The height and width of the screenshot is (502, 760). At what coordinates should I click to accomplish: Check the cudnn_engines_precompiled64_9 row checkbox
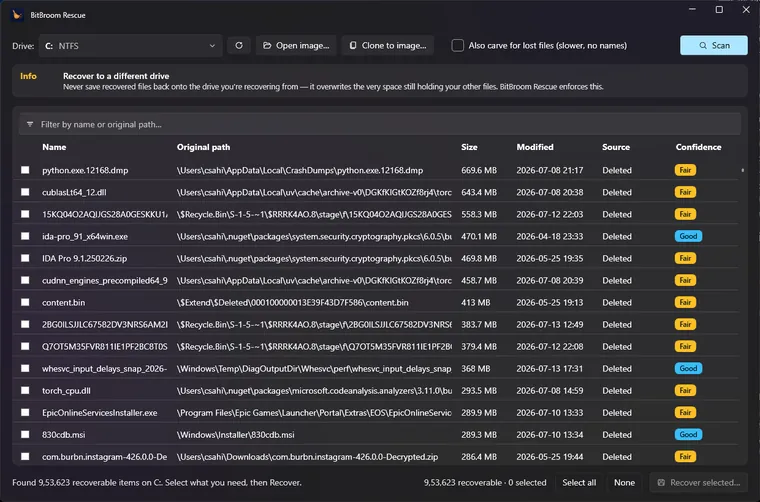pyautogui.click(x=25, y=280)
